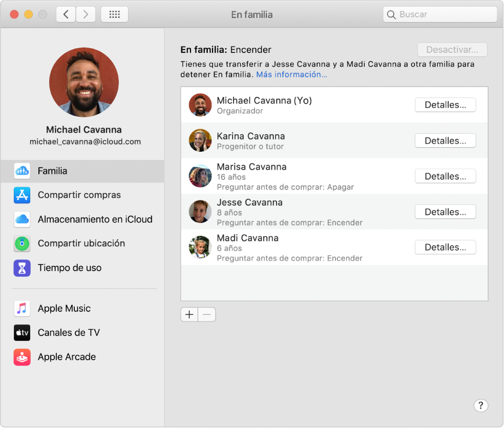The image size is (504, 428).
Task: Open the Compartir ubicación section
Action: coord(82,243)
